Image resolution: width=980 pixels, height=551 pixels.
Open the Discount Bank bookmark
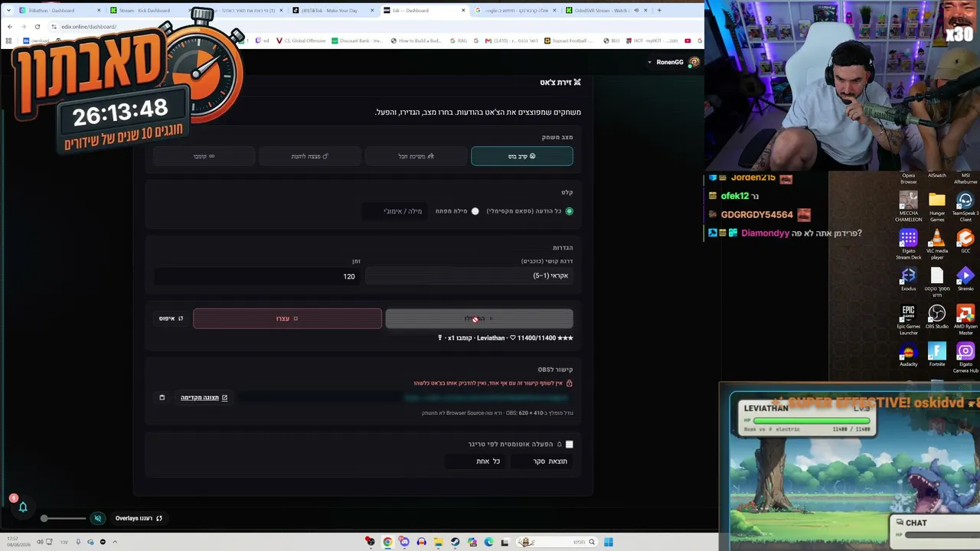click(357, 41)
